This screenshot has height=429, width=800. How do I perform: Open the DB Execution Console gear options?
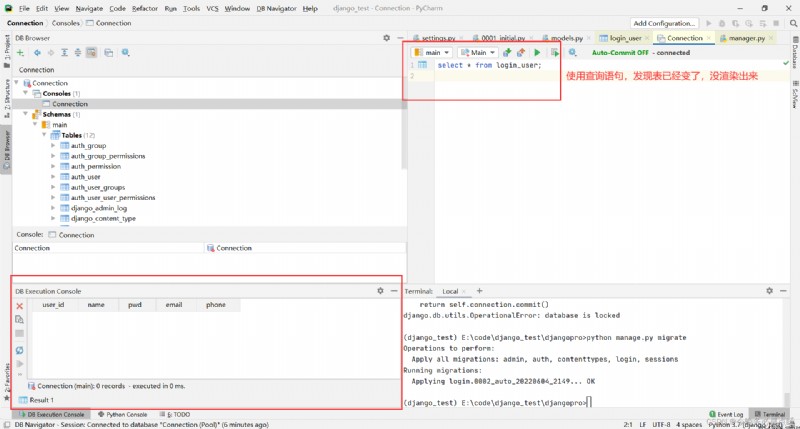[x=380, y=291]
